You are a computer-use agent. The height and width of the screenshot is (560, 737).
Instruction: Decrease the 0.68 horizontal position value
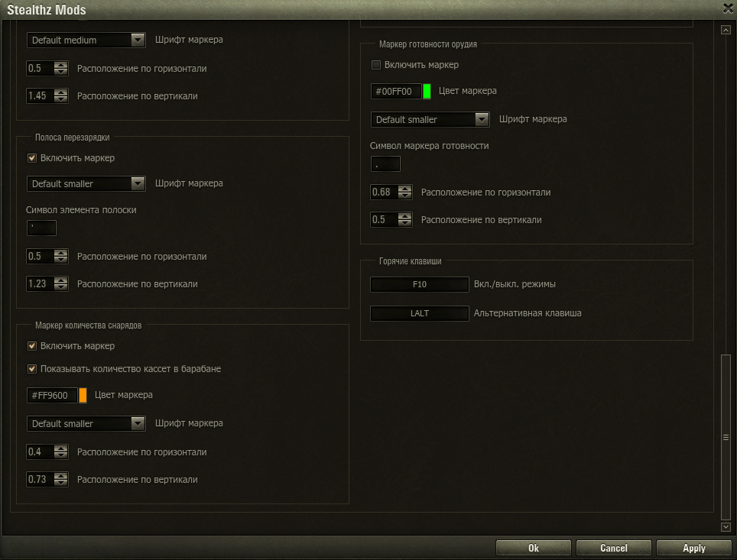click(404, 196)
